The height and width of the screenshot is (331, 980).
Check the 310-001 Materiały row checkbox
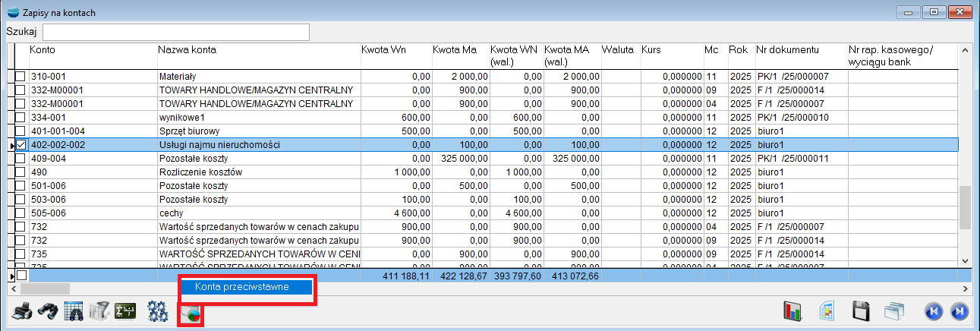(x=21, y=77)
